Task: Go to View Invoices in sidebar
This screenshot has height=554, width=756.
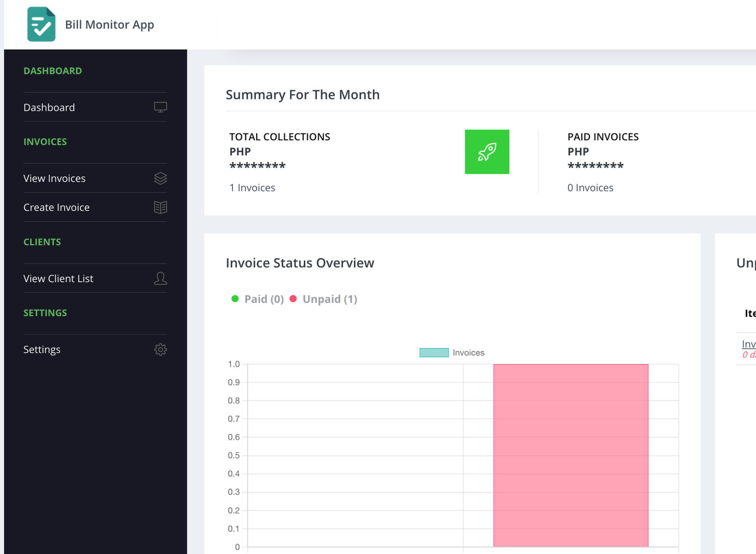Action: tap(54, 178)
